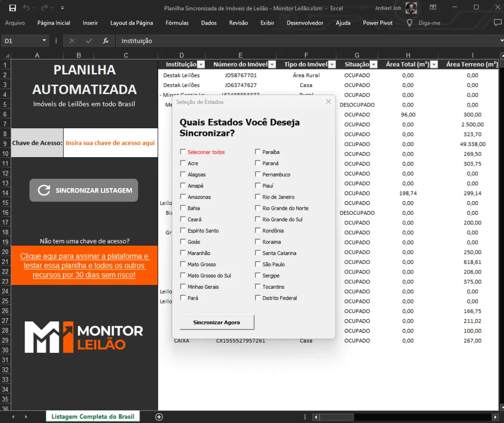Click the Redo arrow icon
This screenshot has height=423, width=504.
[x=44, y=8]
